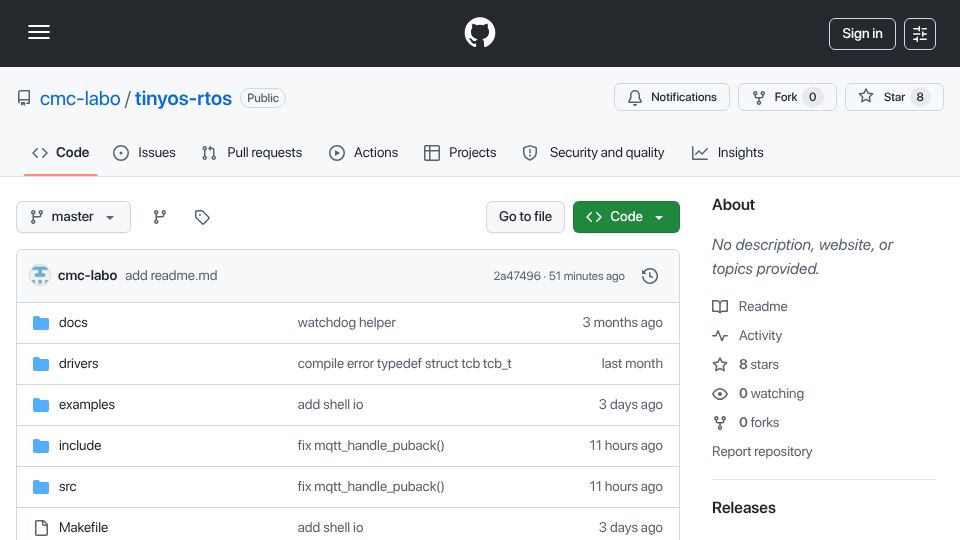
Task: Open the Makefile file
Action: (83, 528)
